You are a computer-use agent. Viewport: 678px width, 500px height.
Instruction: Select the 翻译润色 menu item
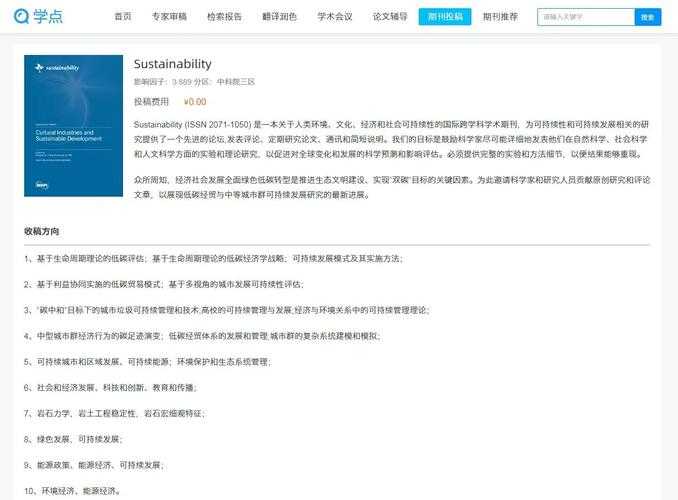coord(280,16)
